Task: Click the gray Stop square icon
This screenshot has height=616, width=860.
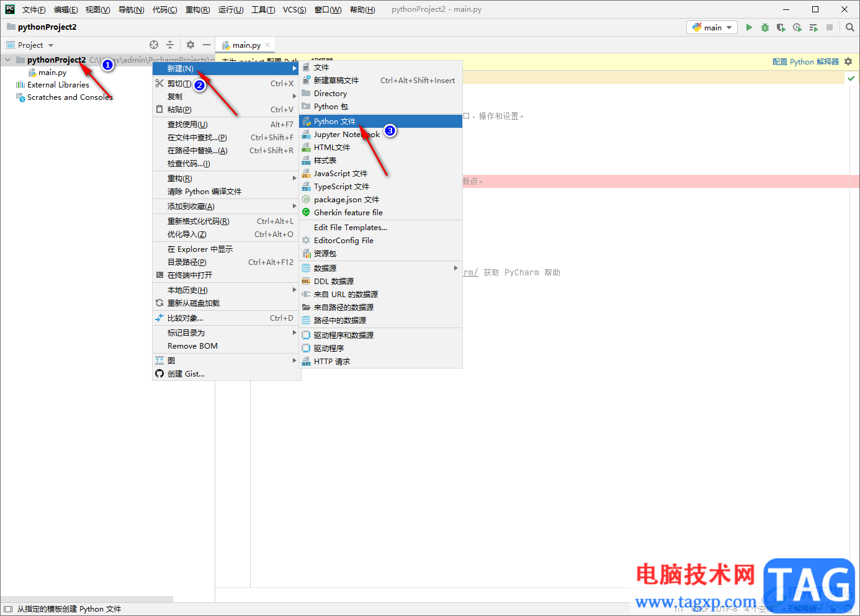Action: point(830,27)
